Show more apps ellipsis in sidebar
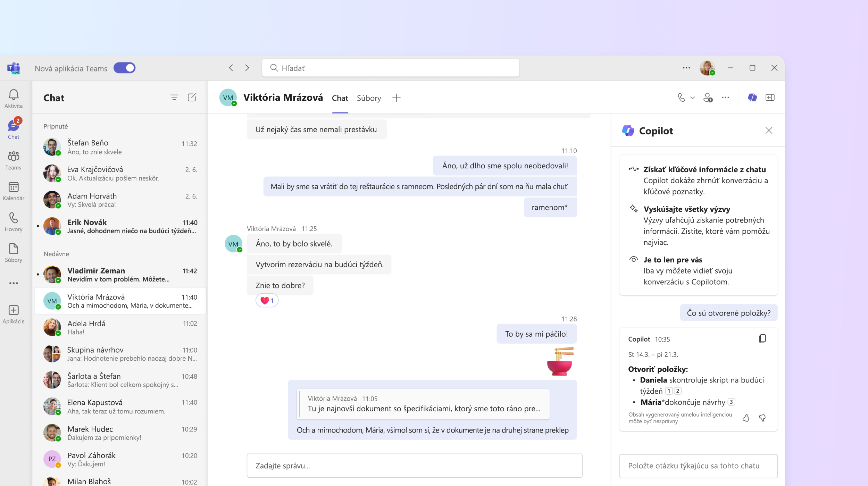The height and width of the screenshot is (486, 868). (x=14, y=283)
